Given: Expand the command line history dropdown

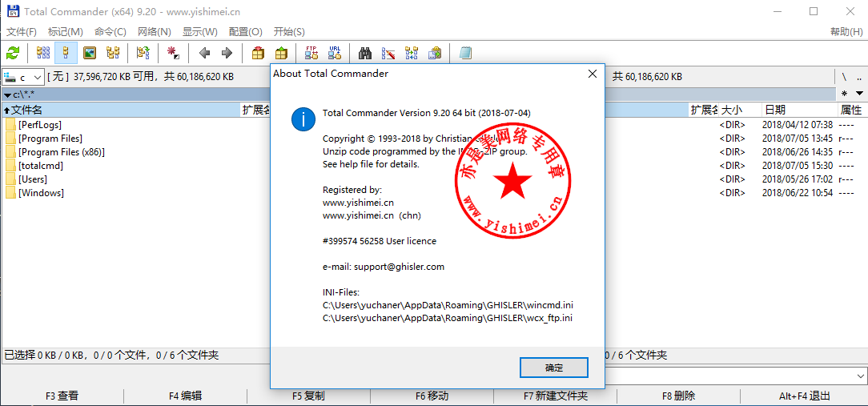Looking at the screenshot, I should click(x=860, y=376).
